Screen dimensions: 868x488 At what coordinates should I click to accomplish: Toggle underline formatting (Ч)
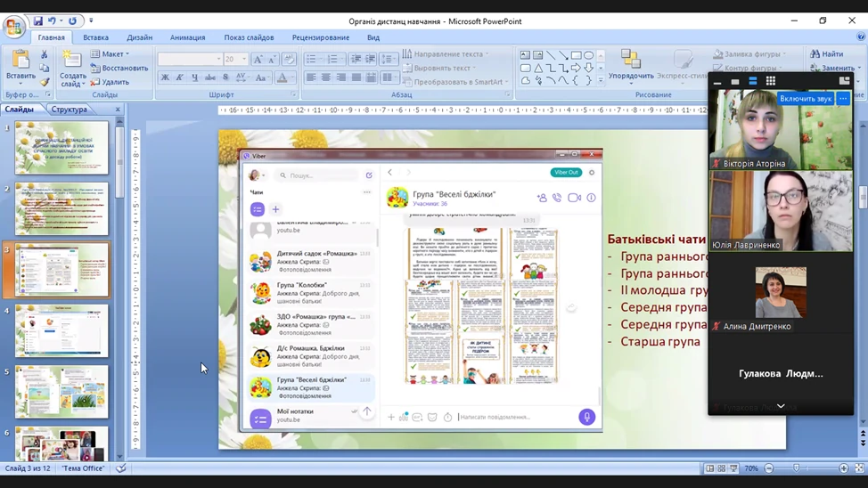coord(194,78)
